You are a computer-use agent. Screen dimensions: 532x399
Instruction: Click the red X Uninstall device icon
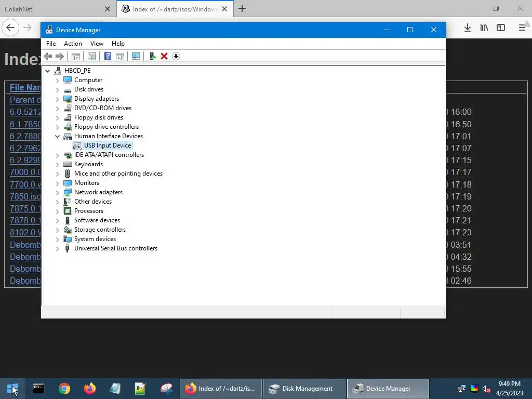pos(164,56)
